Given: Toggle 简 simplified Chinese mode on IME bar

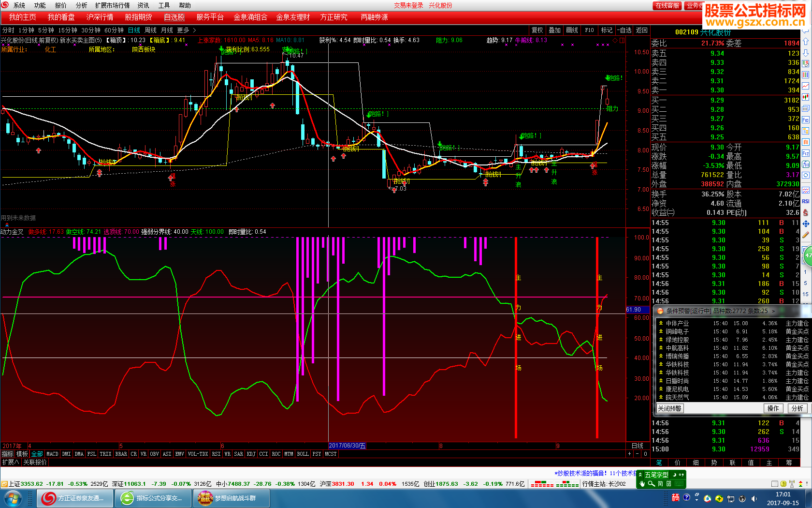Looking at the screenshot, I should click(660, 483).
